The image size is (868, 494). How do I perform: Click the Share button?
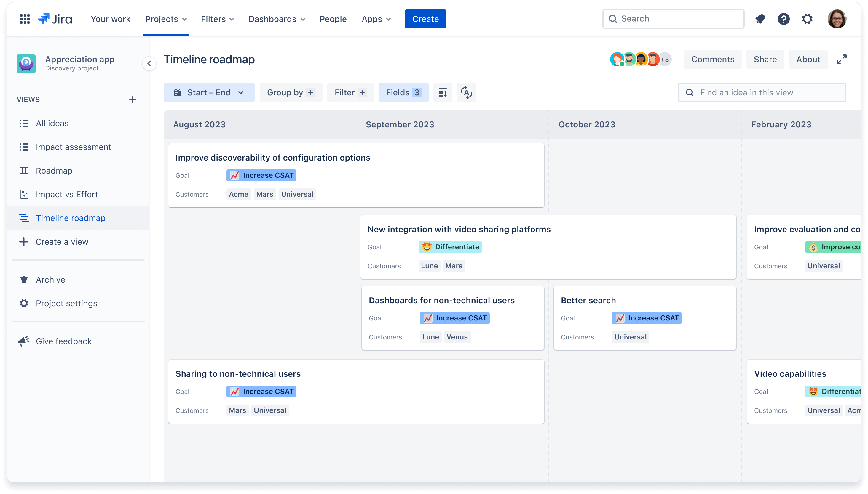click(x=765, y=59)
